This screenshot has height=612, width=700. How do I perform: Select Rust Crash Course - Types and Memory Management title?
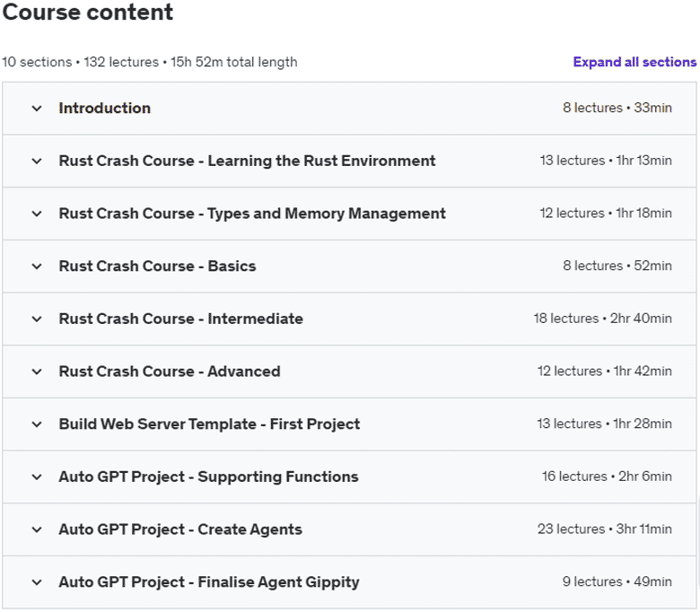[252, 214]
